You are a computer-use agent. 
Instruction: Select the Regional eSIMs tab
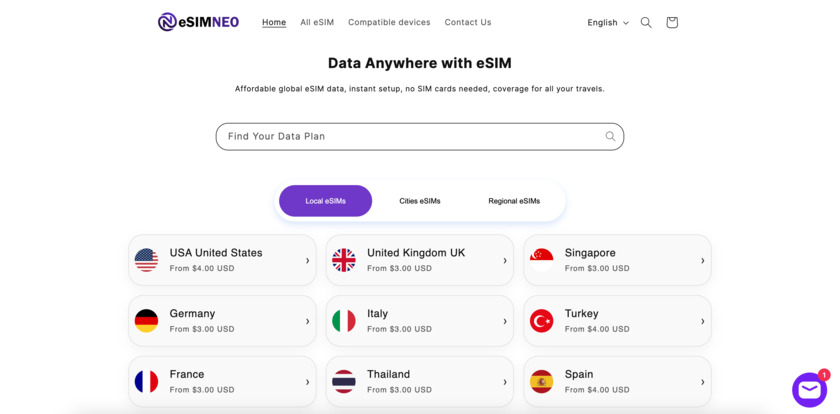click(x=514, y=201)
